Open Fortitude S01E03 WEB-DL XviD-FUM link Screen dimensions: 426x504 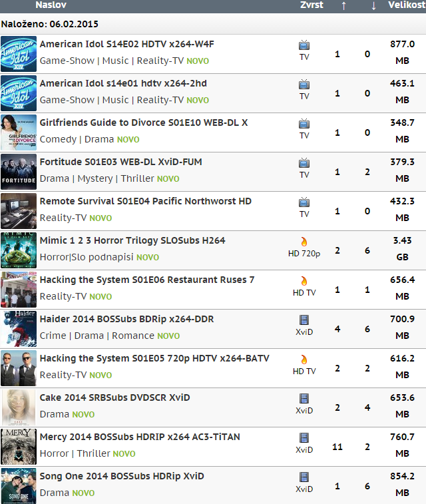tap(120, 162)
